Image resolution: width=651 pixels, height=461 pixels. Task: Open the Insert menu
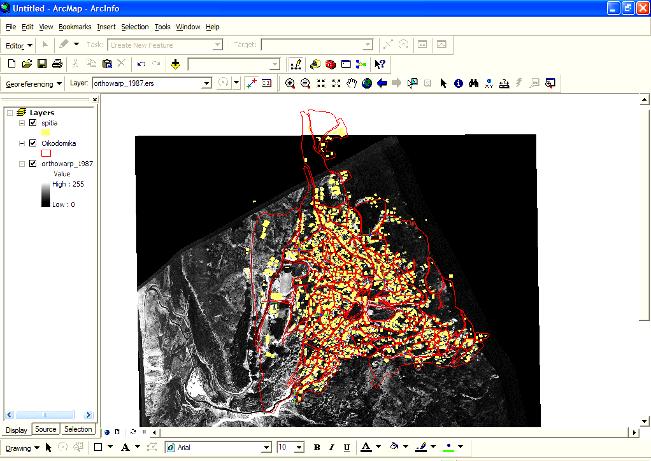pos(106,27)
